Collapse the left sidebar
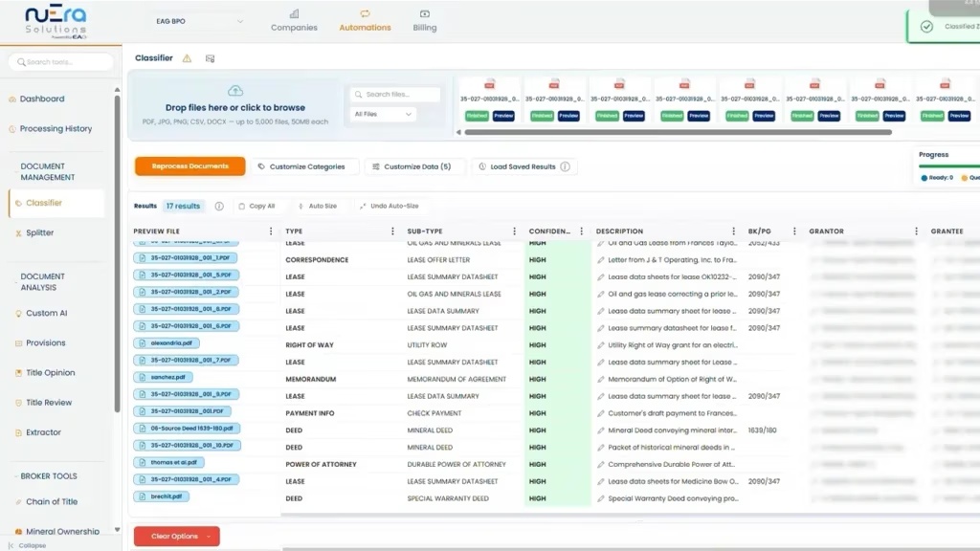The width and height of the screenshot is (980, 551). click(27, 545)
